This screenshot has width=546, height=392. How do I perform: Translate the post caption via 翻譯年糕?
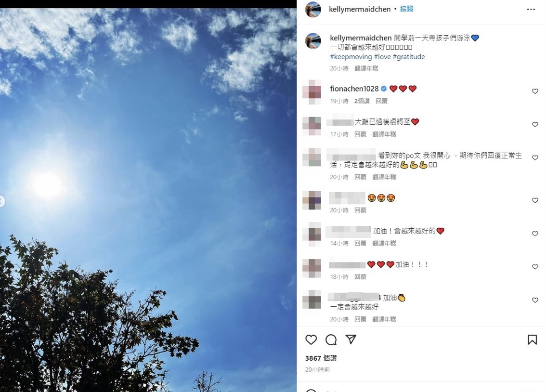click(x=366, y=68)
